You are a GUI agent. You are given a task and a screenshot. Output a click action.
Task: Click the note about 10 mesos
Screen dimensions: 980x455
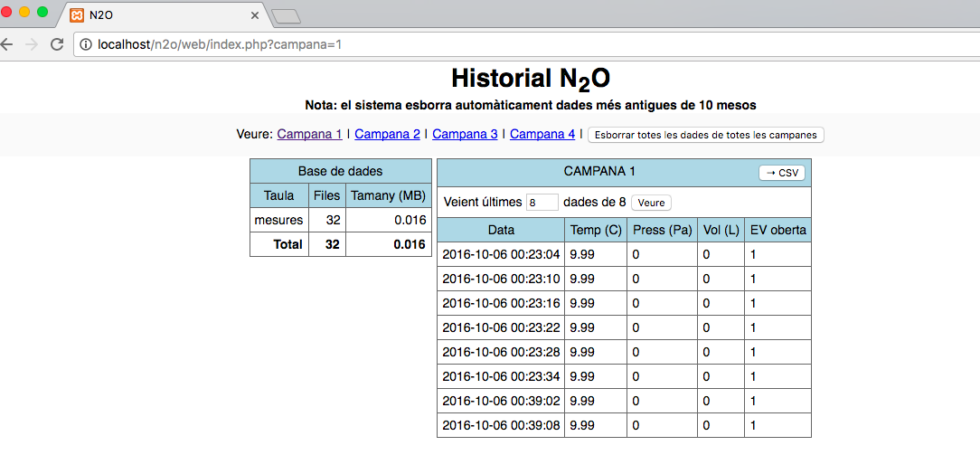tap(531, 106)
